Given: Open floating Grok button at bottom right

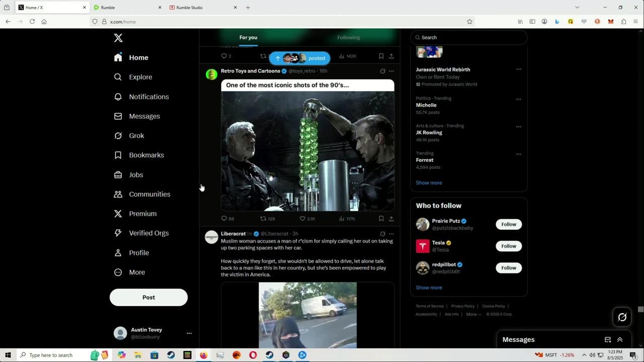Looking at the screenshot, I should coord(622,317).
